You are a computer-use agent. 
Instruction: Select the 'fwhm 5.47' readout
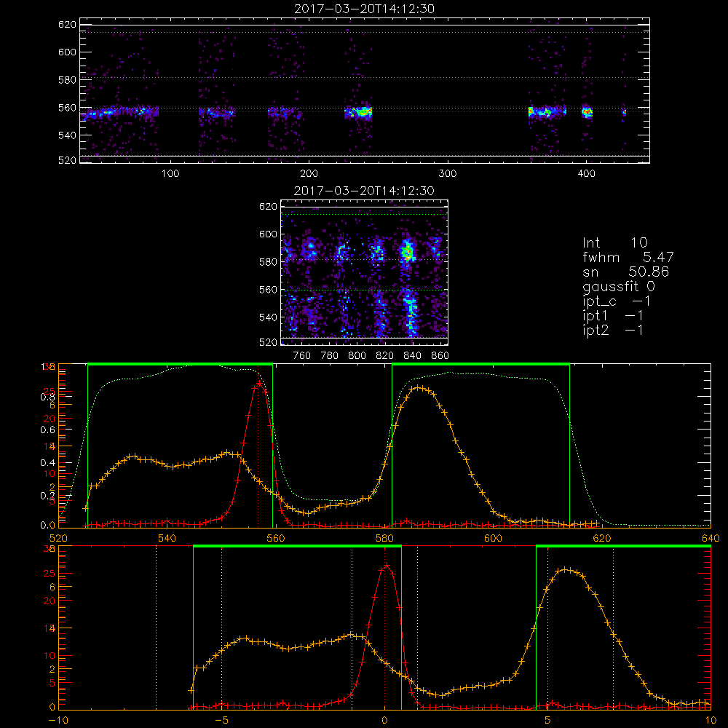[628, 257]
